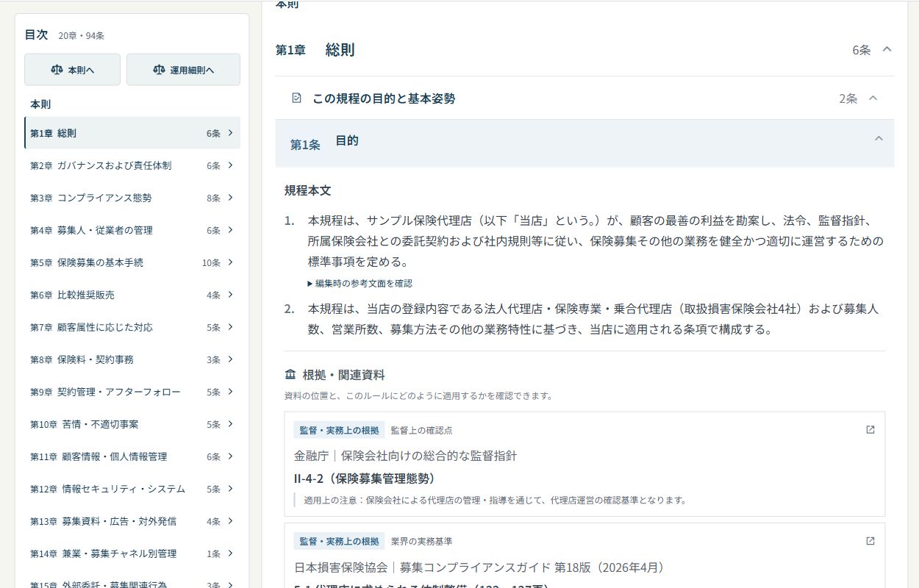Open 第5章 保険募集の基本手続

pos(132,262)
